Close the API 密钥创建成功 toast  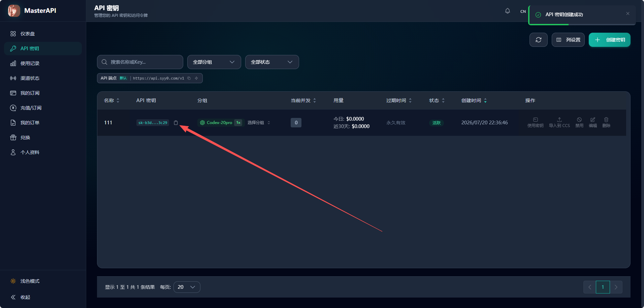(x=628, y=14)
